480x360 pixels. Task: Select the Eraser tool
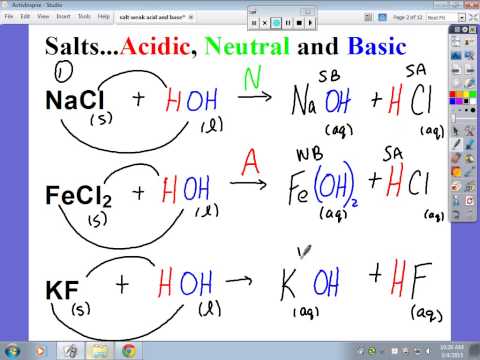click(x=455, y=158)
